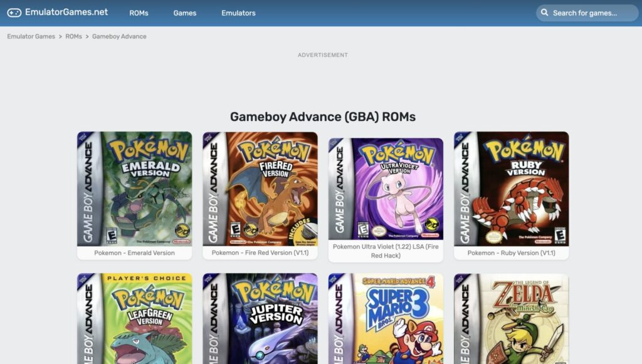Viewport: 642px width, 364px height.
Task: Open Pokemon - Ruby Version (V1.1)
Action: (512, 188)
